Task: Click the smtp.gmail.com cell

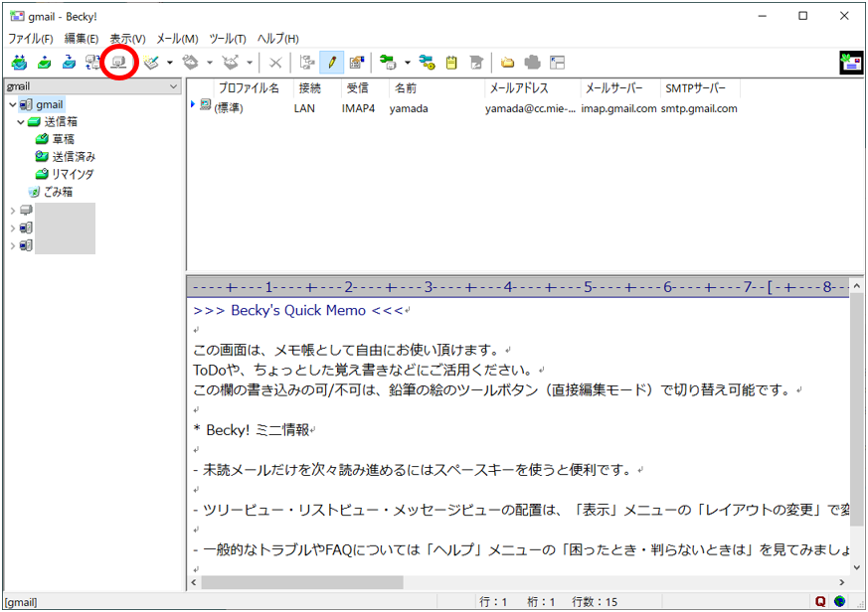Action: tap(699, 108)
